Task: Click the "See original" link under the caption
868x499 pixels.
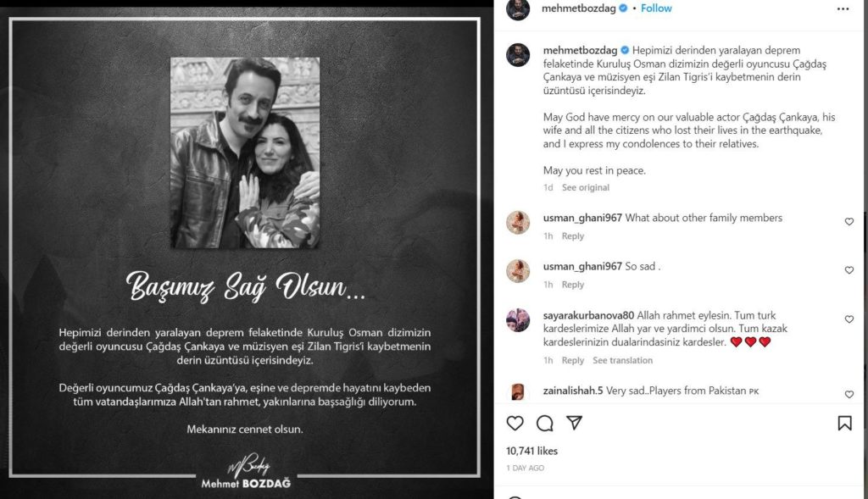Action: pyautogui.click(x=585, y=187)
